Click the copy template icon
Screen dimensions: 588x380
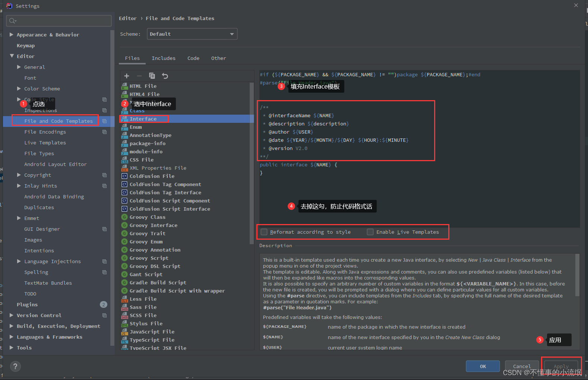[152, 76]
